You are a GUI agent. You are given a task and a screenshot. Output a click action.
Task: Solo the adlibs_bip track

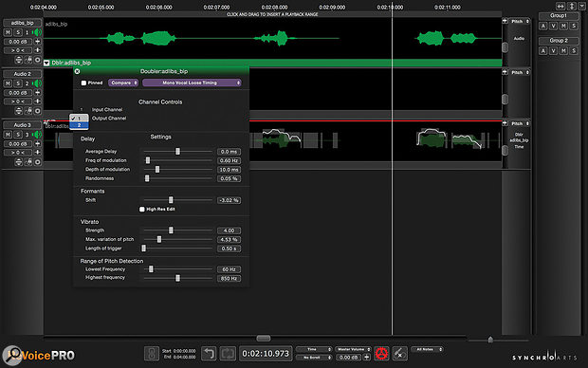(18, 32)
